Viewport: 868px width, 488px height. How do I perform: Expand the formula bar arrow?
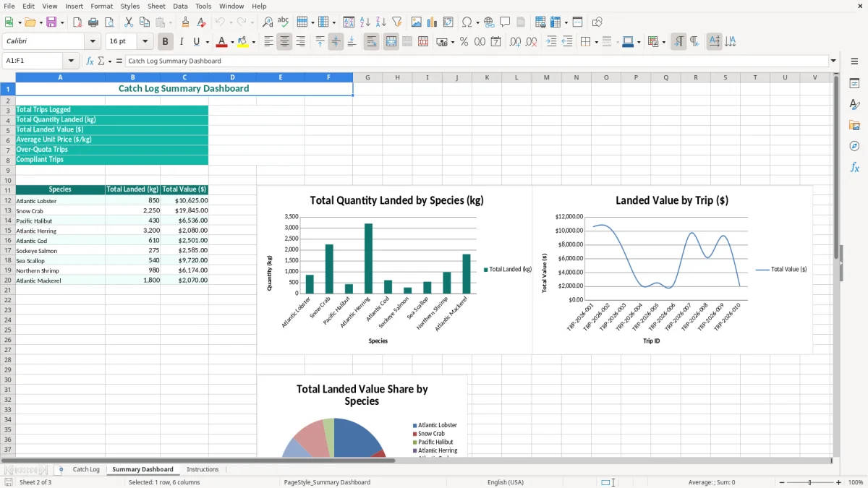[x=833, y=61]
